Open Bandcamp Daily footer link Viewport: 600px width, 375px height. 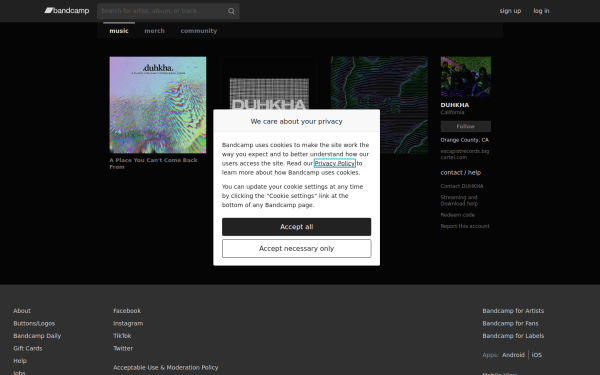tap(37, 336)
